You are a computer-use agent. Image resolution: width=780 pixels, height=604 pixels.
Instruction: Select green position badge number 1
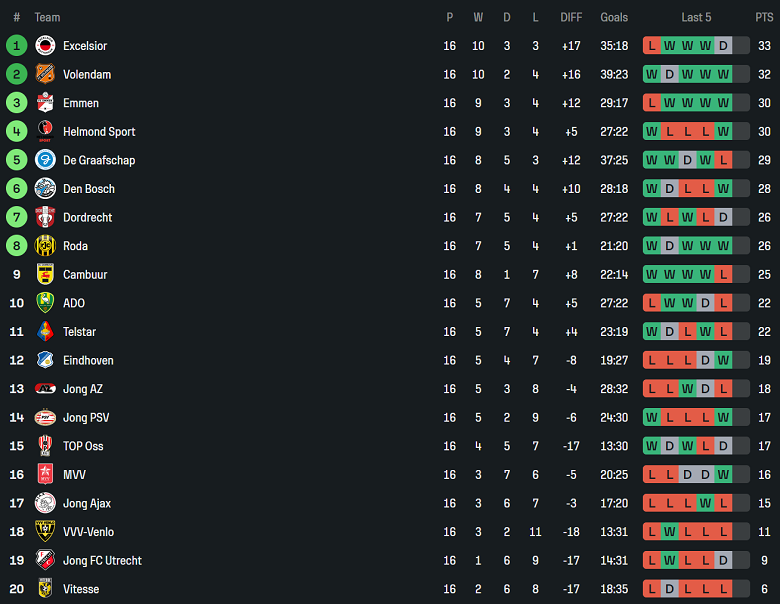(16, 46)
